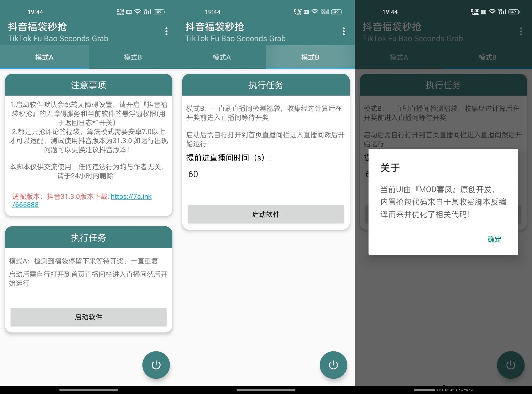Click the battery indicator on left screen
Viewport: 532px width, 394px height.
pyautogui.click(x=159, y=12)
